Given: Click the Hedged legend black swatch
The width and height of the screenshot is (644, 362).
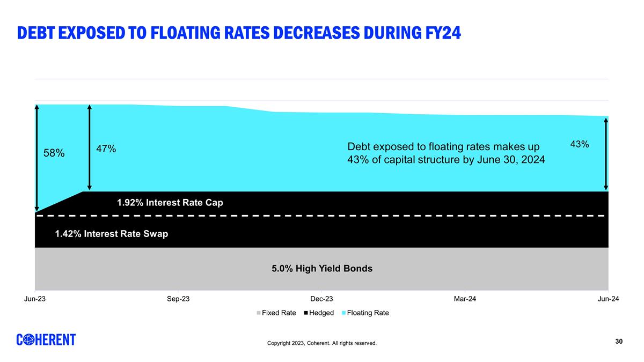Looking at the screenshot, I should pyautogui.click(x=306, y=313).
